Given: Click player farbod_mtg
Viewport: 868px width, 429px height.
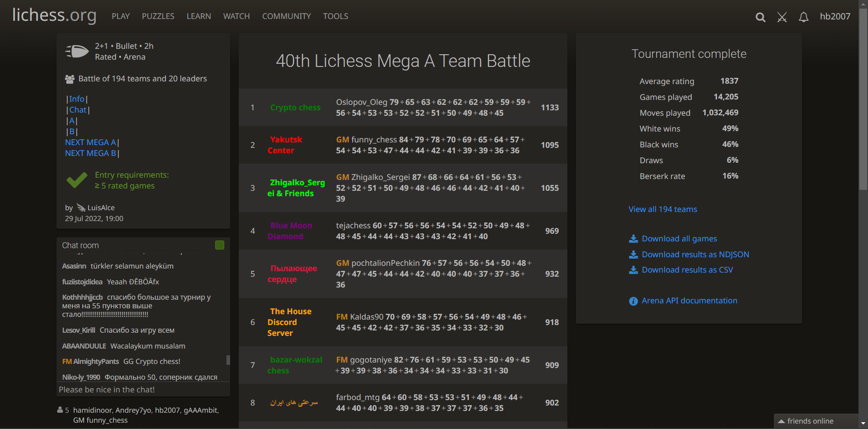Looking at the screenshot, I should coord(358,397).
